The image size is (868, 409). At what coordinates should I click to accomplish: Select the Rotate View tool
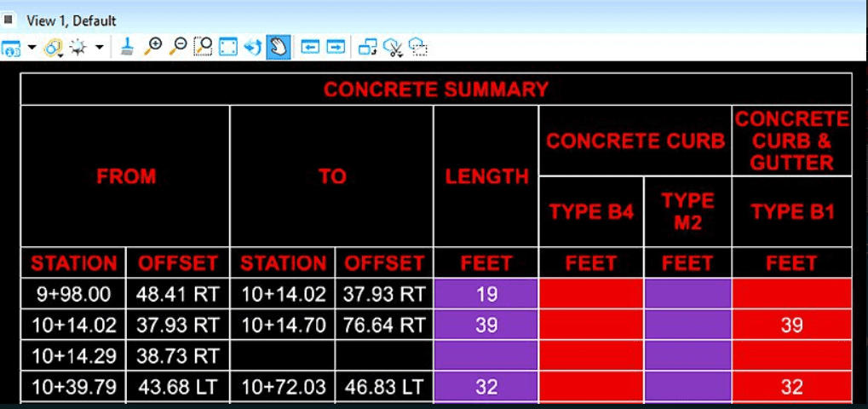pyautogui.click(x=252, y=48)
